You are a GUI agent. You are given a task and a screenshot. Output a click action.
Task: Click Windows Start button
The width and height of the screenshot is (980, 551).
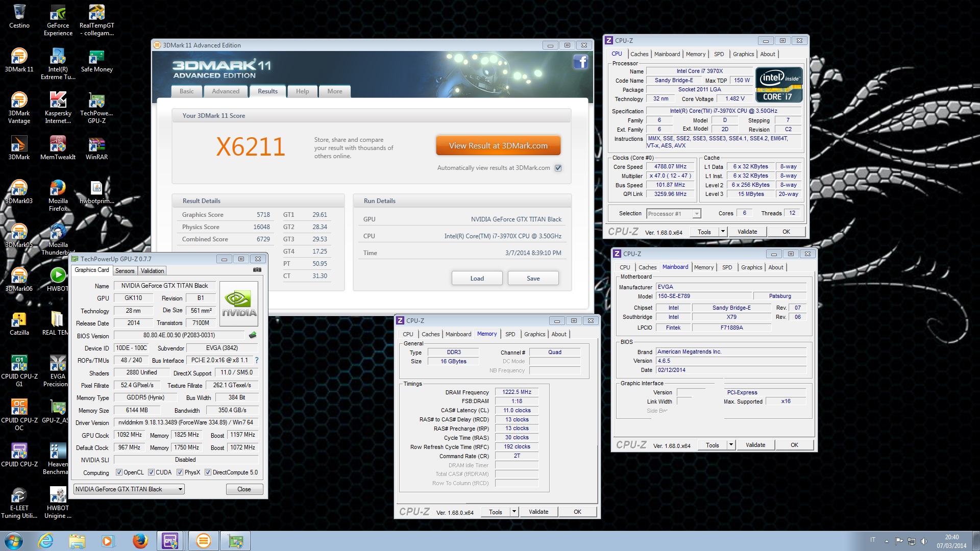click(x=14, y=541)
